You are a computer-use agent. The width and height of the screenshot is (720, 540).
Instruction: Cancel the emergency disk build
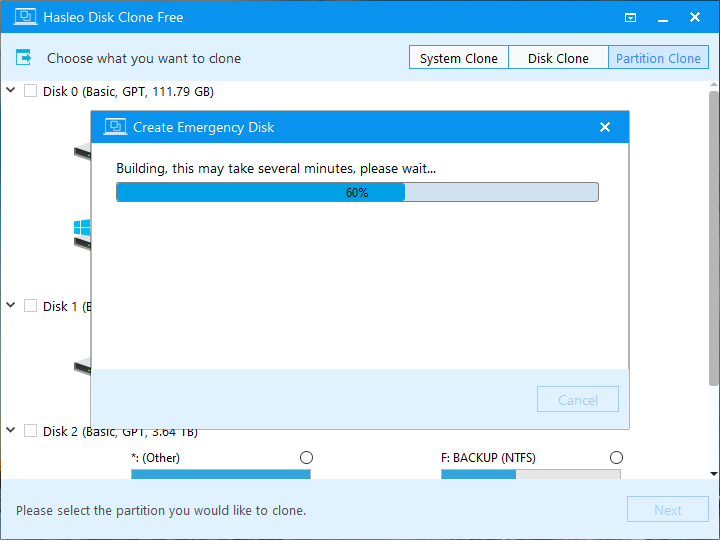point(578,399)
